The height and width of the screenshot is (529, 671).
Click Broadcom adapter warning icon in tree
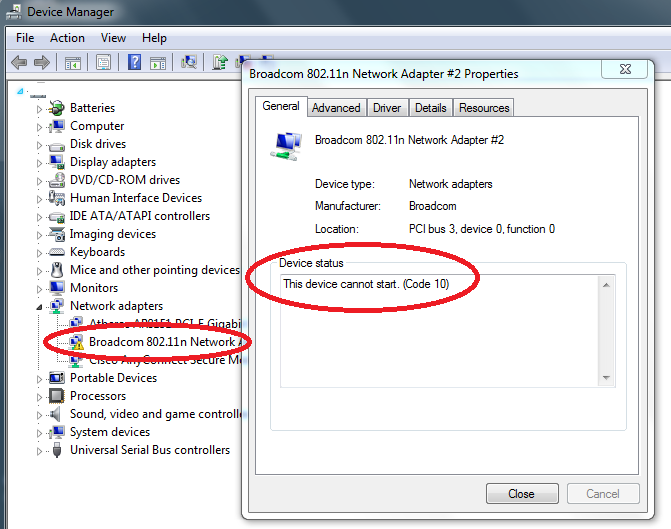click(76, 342)
